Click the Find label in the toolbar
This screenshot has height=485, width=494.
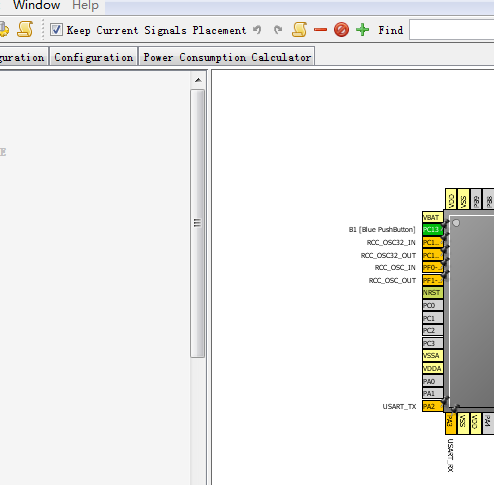(x=391, y=30)
